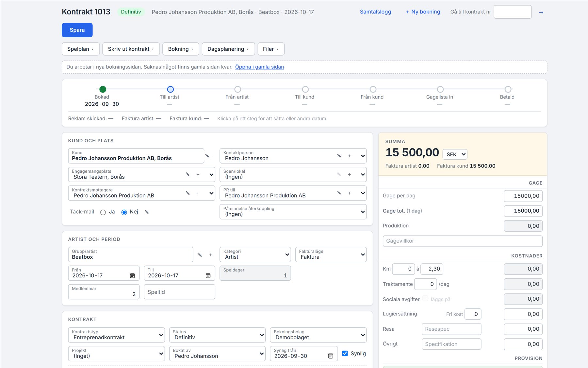The width and height of the screenshot is (588, 368).
Task: Open the Kontraktstyp dropdown
Action: click(117, 335)
